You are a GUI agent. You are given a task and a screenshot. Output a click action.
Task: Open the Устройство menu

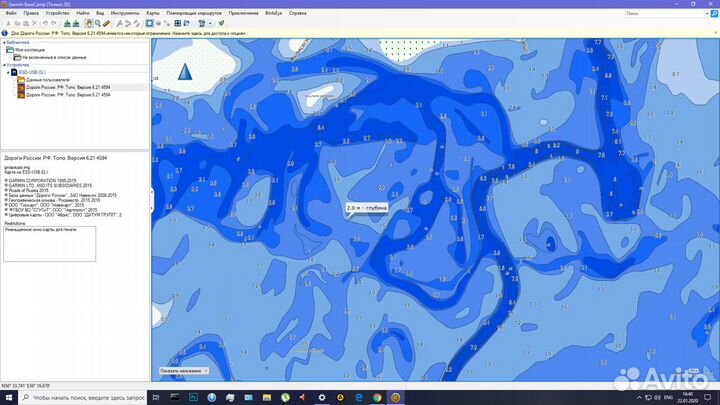point(57,13)
